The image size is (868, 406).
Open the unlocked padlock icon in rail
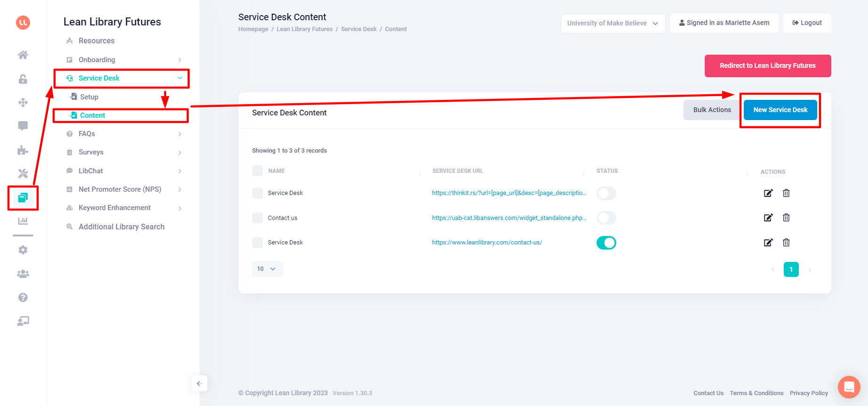23,79
